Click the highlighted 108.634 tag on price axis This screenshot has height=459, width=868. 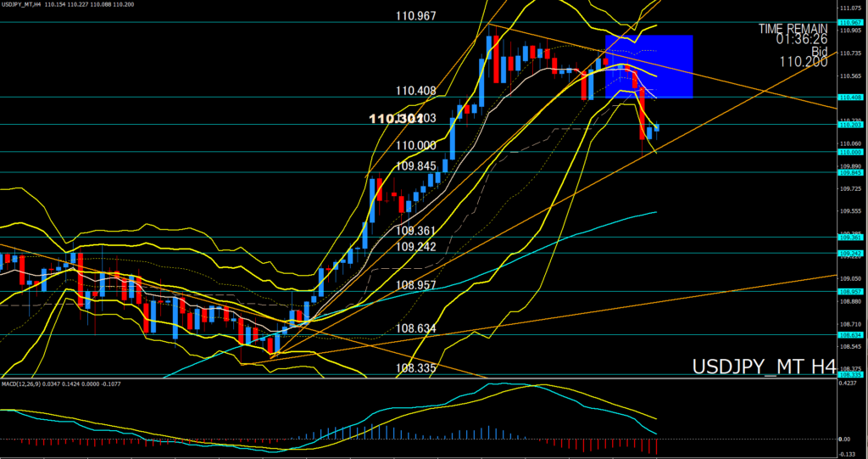tap(849, 335)
